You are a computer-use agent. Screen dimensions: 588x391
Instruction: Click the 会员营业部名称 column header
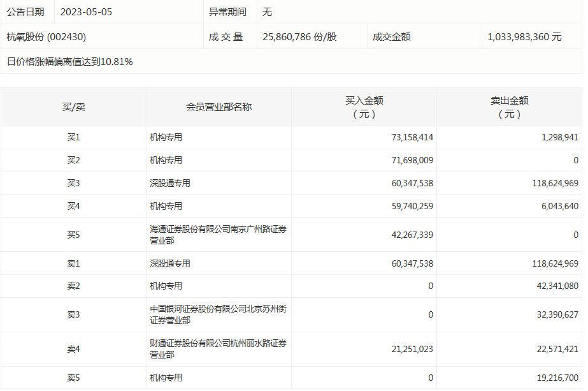click(x=219, y=107)
